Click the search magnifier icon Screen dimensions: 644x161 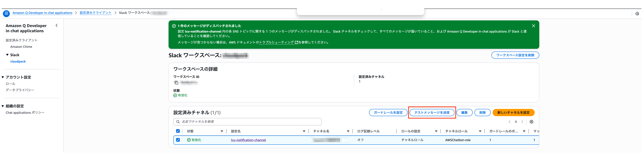coord(178,122)
